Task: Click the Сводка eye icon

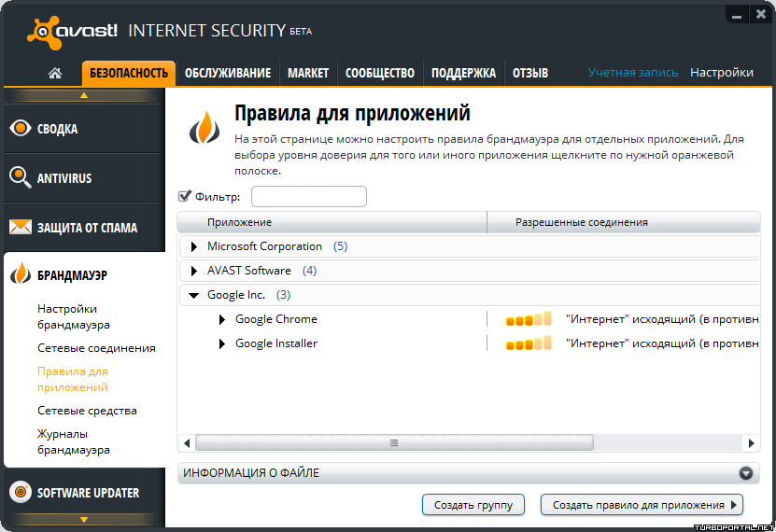Action: click(x=21, y=128)
